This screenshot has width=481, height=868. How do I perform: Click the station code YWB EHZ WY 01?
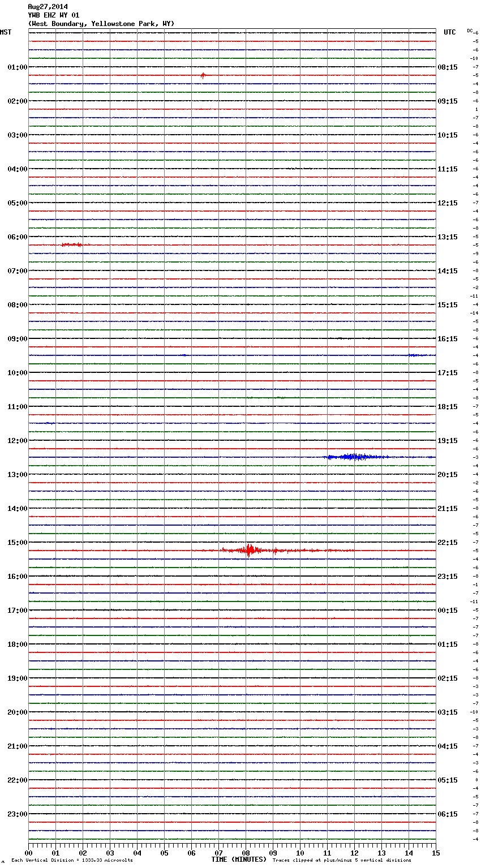pyautogui.click(x=53, y=15)
